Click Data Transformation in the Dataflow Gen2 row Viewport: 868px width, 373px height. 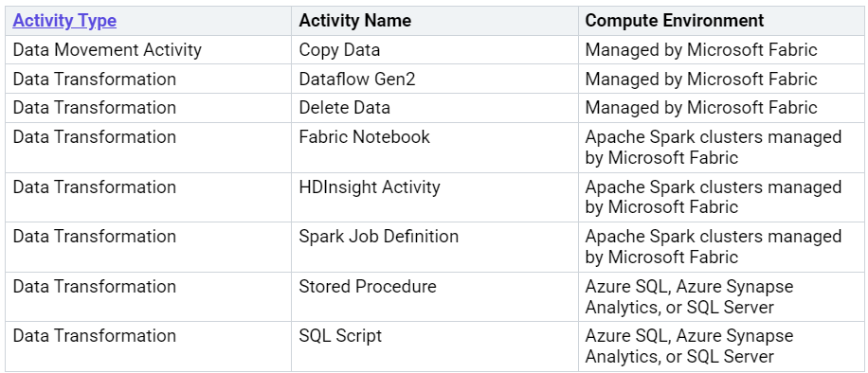(x=94, y=80)
